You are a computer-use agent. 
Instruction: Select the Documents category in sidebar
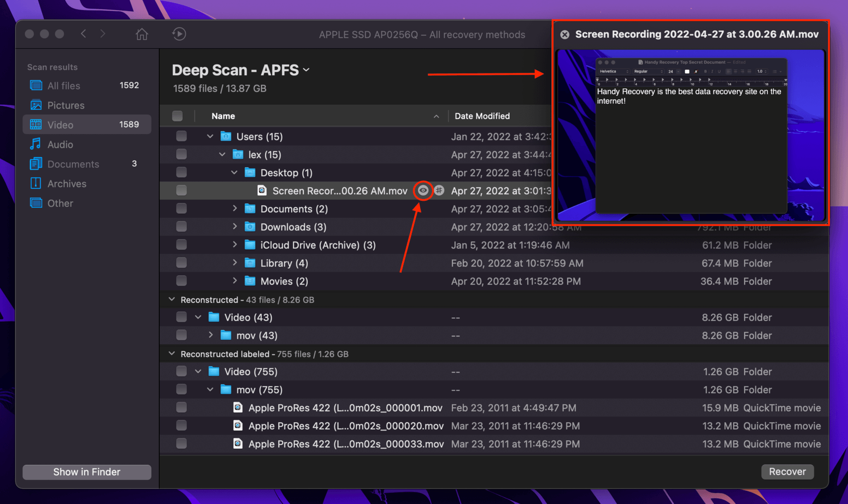(x=86, y=164)
